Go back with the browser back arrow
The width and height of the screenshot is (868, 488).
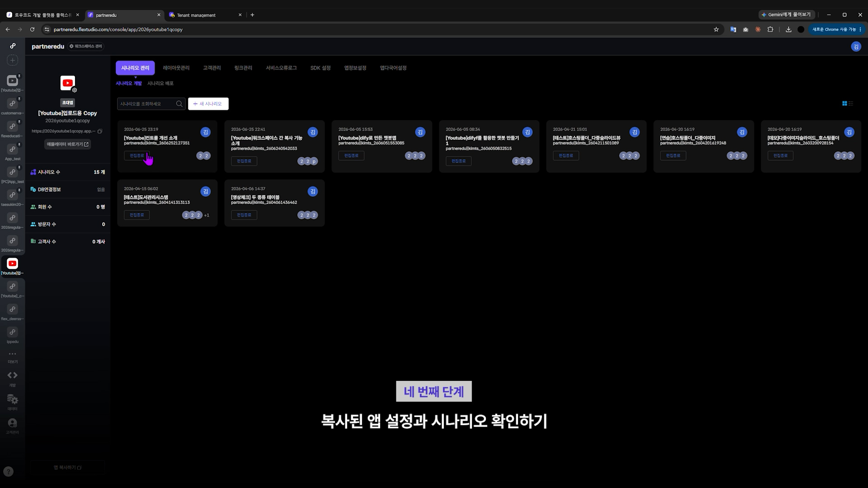click(x=8, y=29)
